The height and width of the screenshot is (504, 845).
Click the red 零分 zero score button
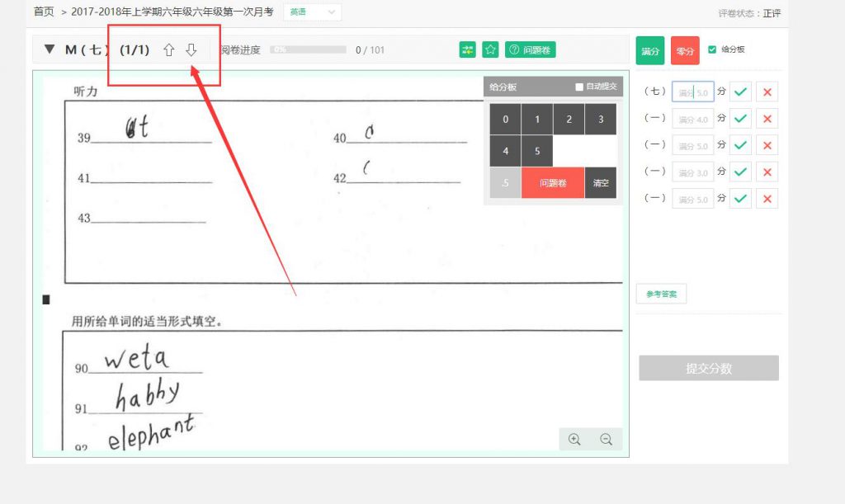[685, 51]
